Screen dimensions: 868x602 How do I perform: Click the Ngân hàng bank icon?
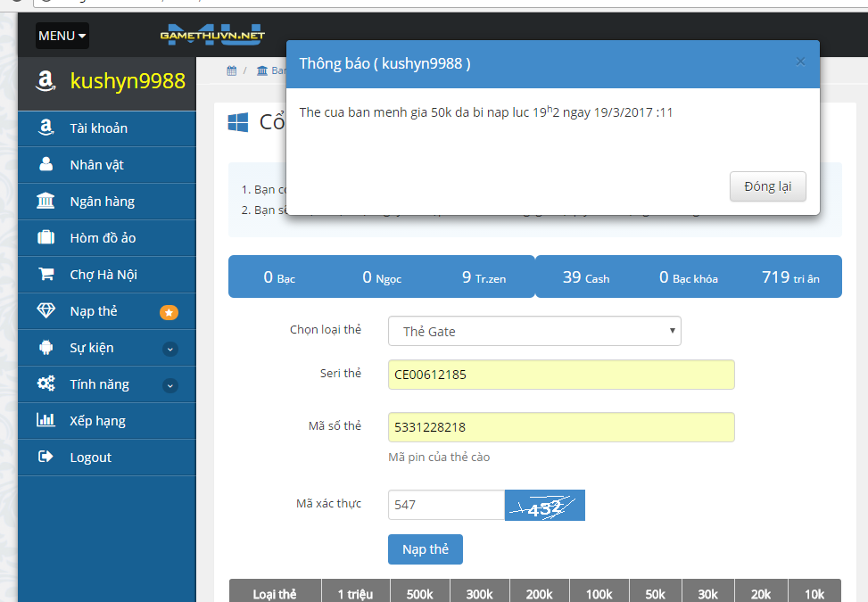pyautogui.click(x=45, y=201)
